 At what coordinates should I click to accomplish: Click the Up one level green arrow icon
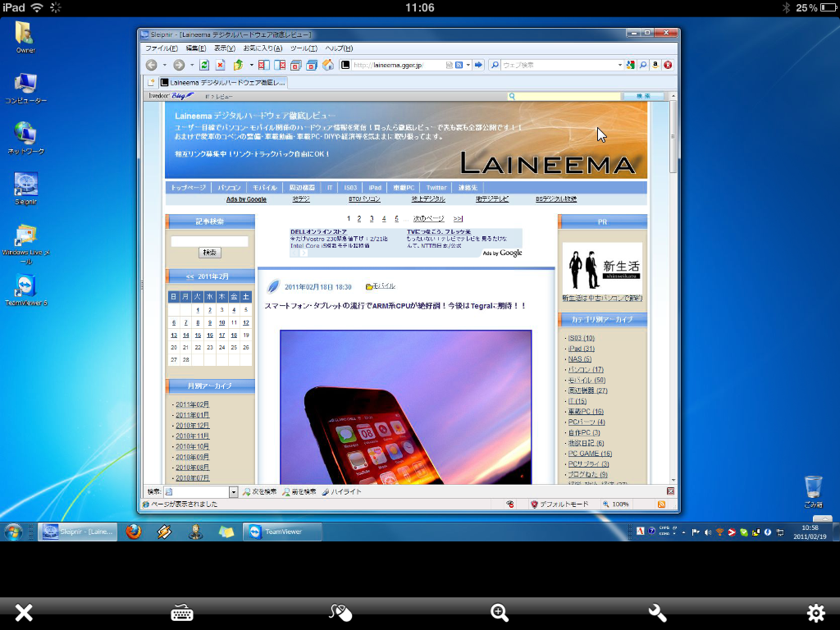[238, 65]
